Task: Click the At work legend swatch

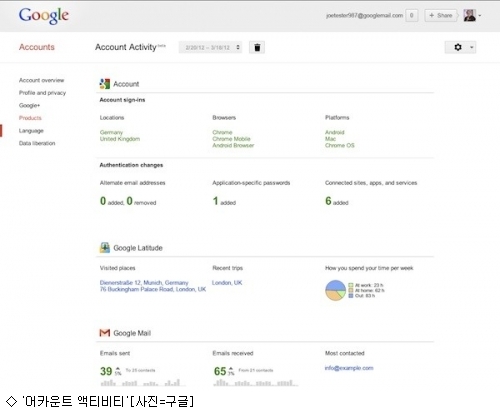Action: pos(351,285)
